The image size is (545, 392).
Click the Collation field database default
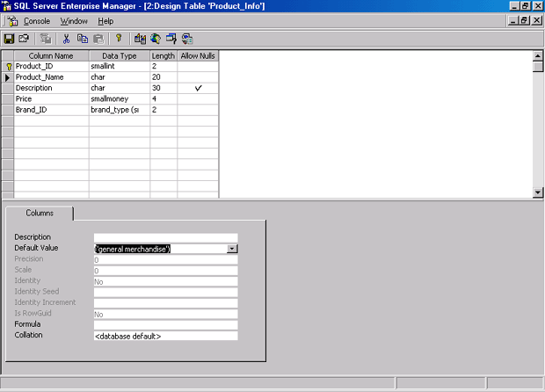(x=166, y=336)
